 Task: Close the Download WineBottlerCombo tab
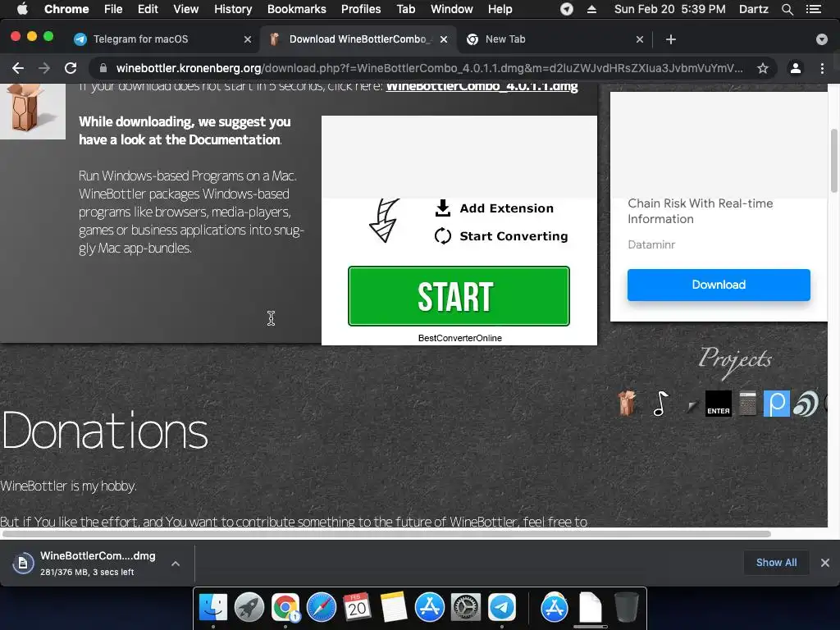coord(444,39)
